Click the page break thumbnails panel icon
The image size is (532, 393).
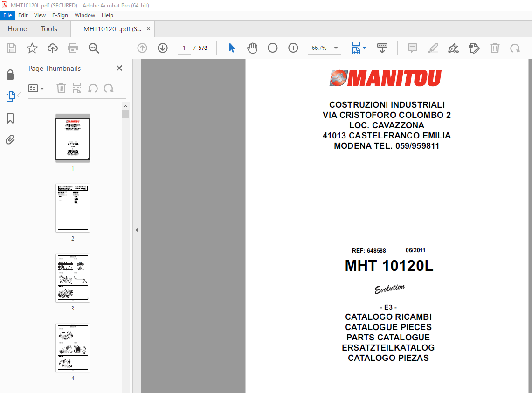click(x=76, y=88)
